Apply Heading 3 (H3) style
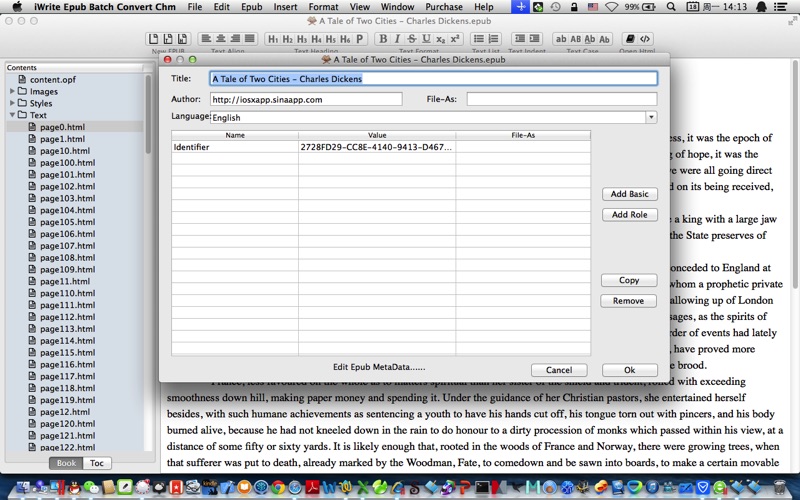Viewport: 800px width, 500px height. click(x=302, y=39)
